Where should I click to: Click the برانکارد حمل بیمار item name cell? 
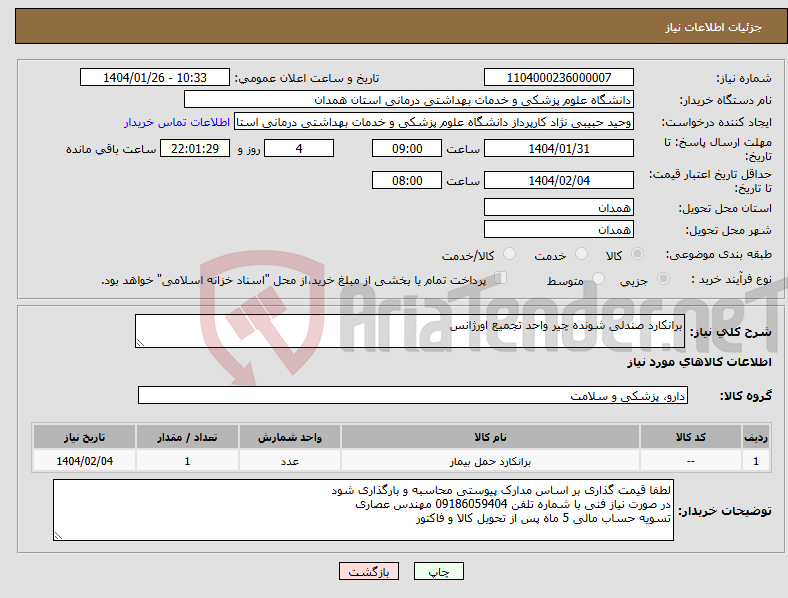pos(490,461)
